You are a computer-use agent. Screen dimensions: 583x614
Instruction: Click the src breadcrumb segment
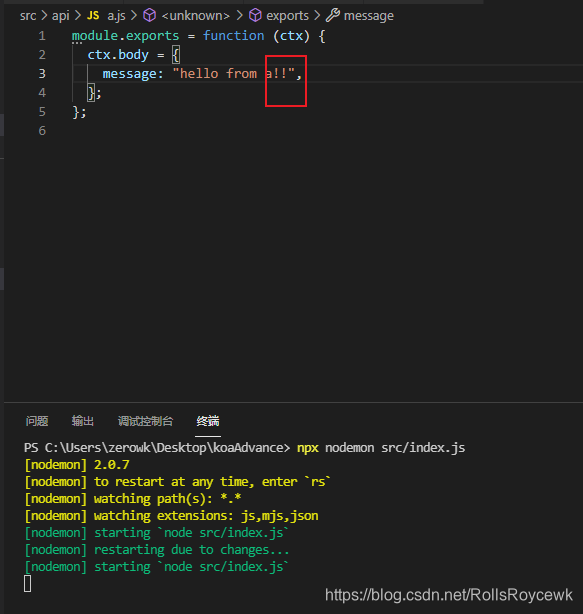(x=28, y=16)
